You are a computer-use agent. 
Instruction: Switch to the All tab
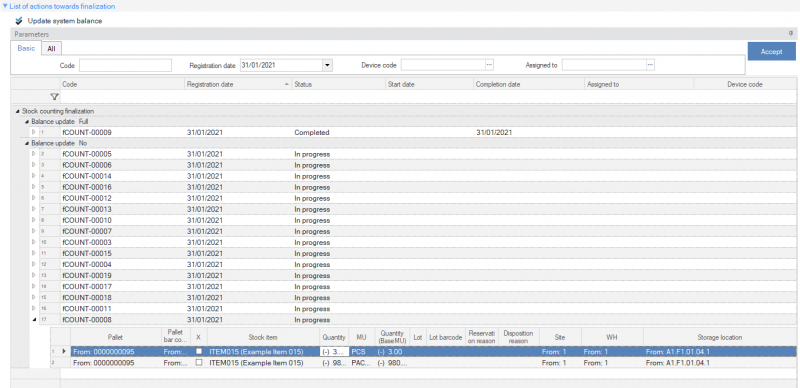click(x=52, y=49)
